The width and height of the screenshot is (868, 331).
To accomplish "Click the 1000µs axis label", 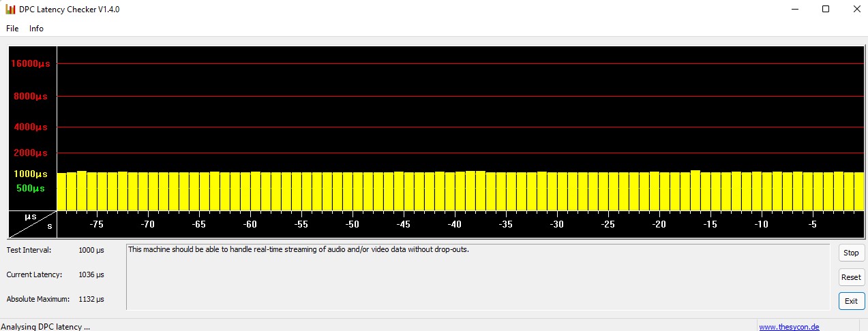I will pos(31,174).
